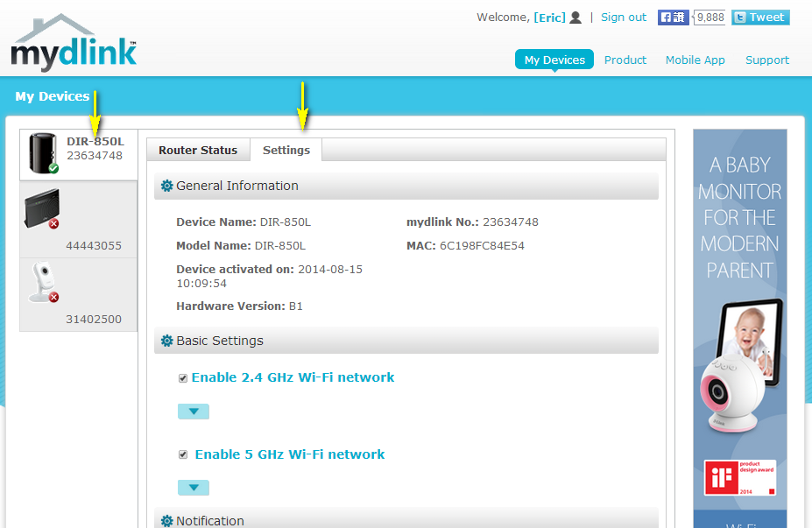Image resolution: width=812 pixels, height=528 pixels.
Task: Click the user profile icon beside Eric
Action: 575,18
